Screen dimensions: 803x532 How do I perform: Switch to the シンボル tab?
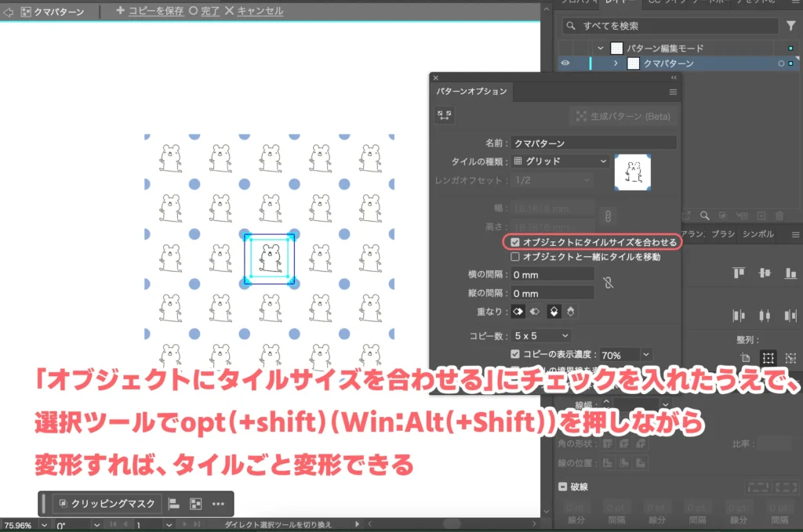tap(758, 233)
